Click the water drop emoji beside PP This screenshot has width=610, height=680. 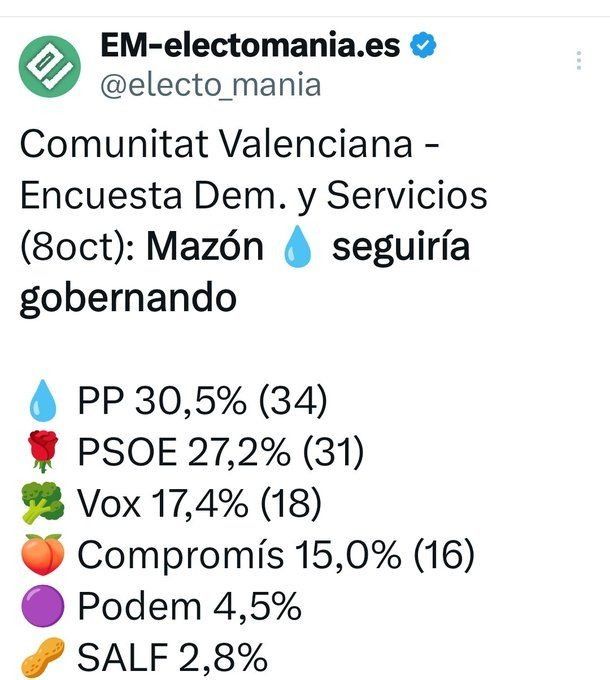click(42, 402)
